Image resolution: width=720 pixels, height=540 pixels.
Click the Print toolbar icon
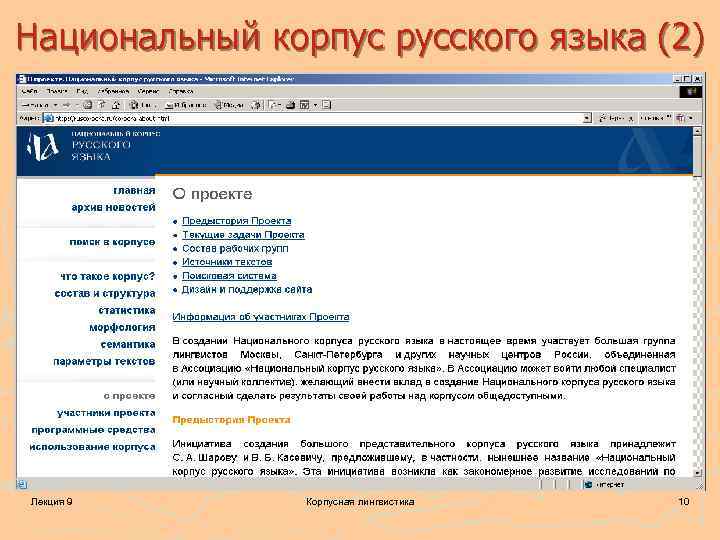290,105
